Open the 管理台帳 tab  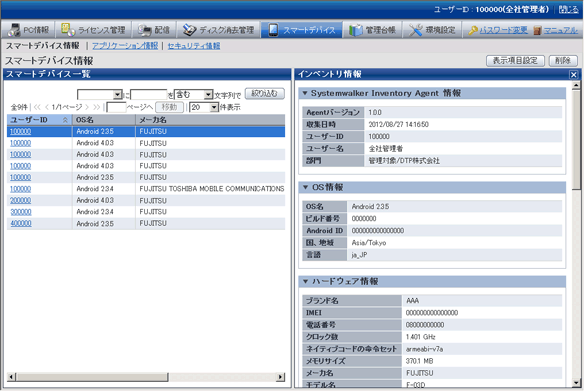(372, 30)
